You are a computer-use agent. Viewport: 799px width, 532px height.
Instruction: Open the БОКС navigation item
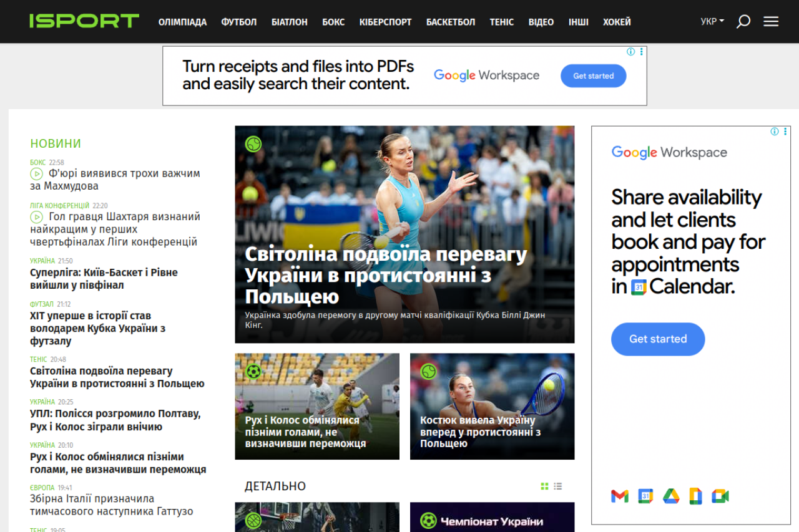click(333, 22)
